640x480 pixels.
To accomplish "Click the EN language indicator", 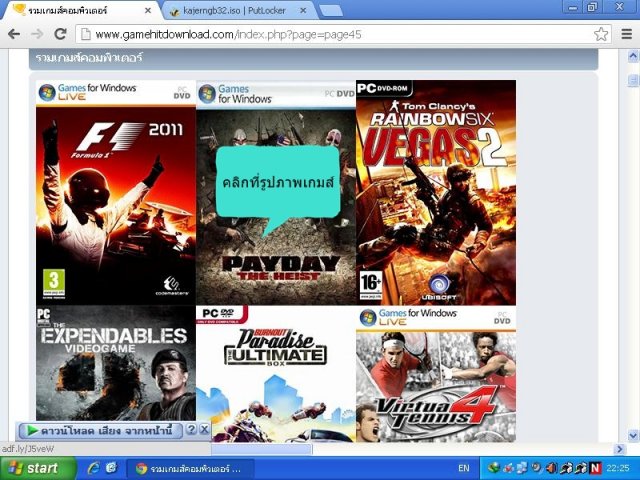I will click(464, 468).
